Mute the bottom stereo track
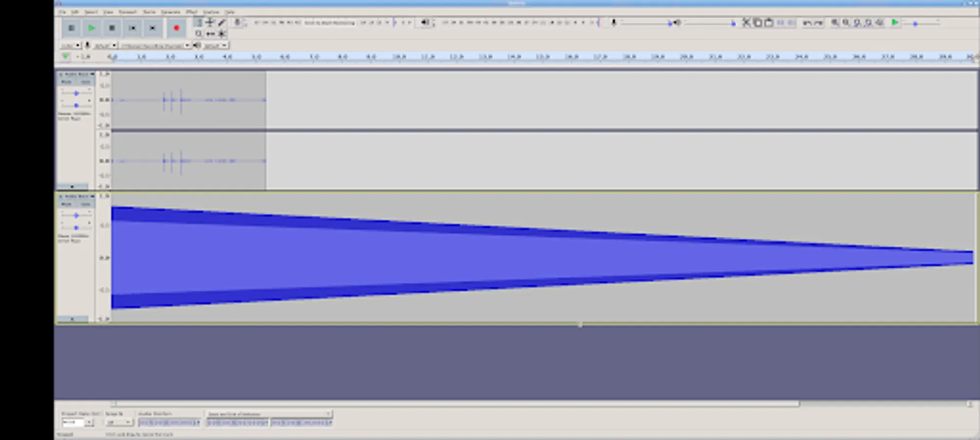 [x=66, y=204]
